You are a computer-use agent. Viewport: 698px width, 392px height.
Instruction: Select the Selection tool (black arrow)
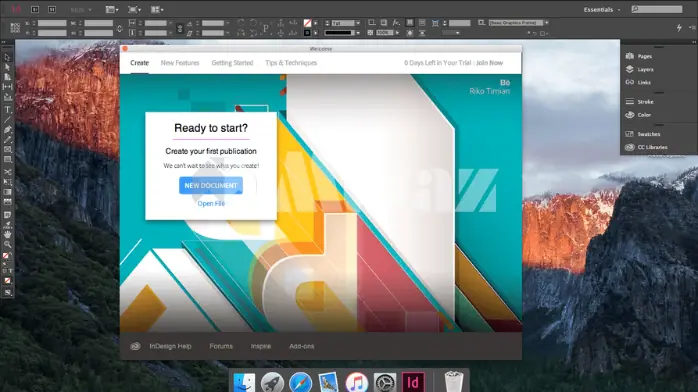pyautogui.click(x=7, y=57)
